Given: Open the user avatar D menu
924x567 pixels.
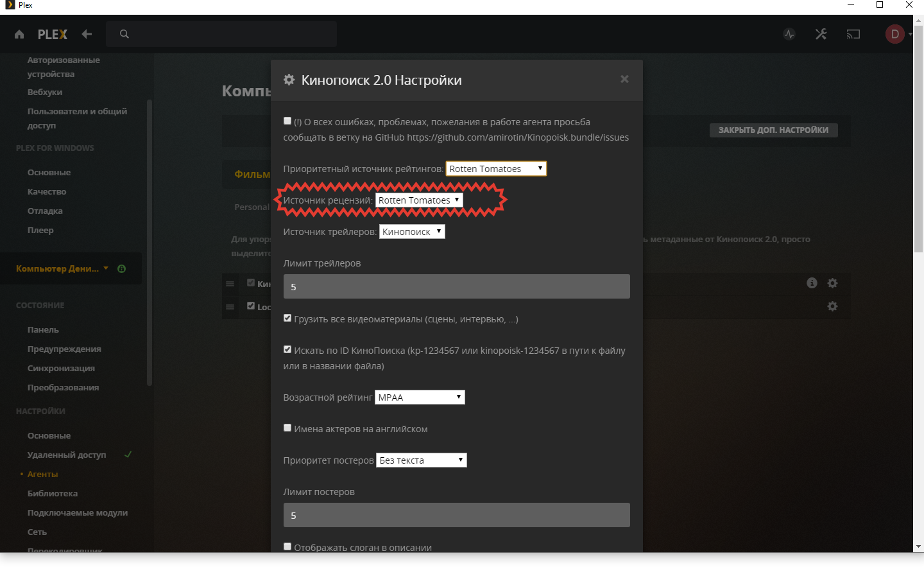Looking at the screenshot, I should tap(895, 34).
